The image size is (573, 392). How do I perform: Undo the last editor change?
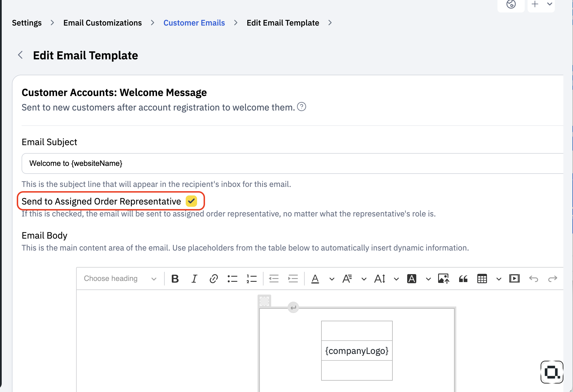pyautogui.click(x=534, y=279)
